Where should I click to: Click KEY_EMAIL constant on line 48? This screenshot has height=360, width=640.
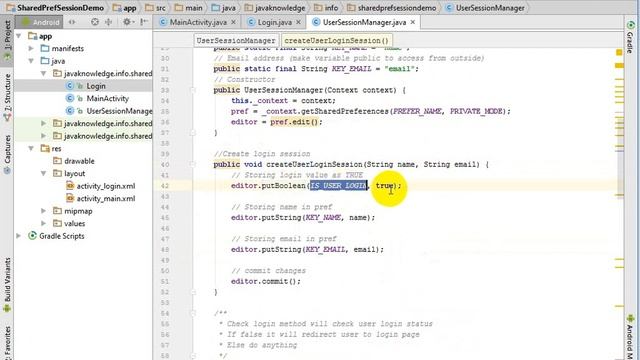point(325,249)
